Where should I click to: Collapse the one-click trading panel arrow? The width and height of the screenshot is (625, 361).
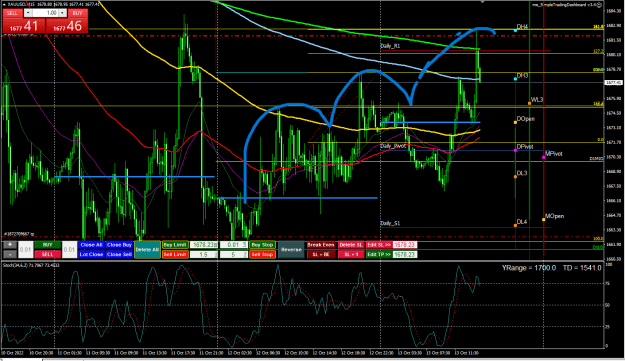pyautogui.click(x=4, y=4)
